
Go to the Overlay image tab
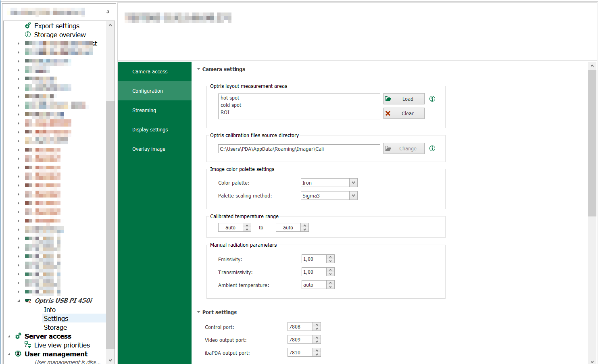click(x=149, y=149)
